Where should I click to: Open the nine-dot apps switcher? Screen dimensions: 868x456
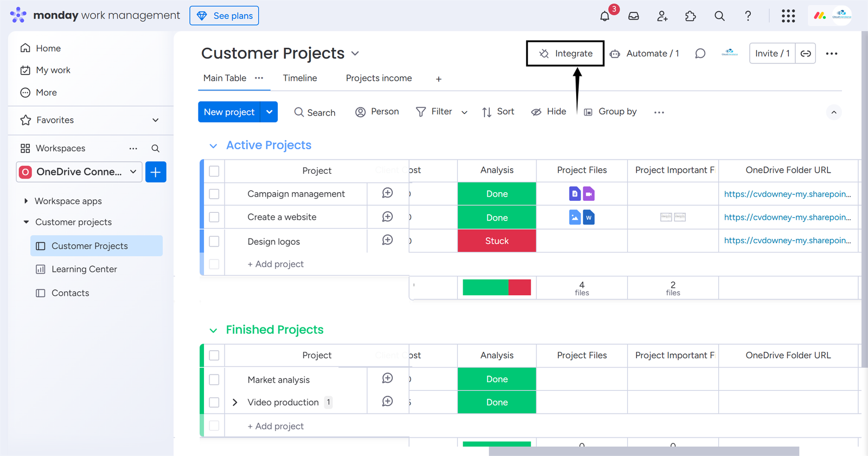[x=788, y=16]
